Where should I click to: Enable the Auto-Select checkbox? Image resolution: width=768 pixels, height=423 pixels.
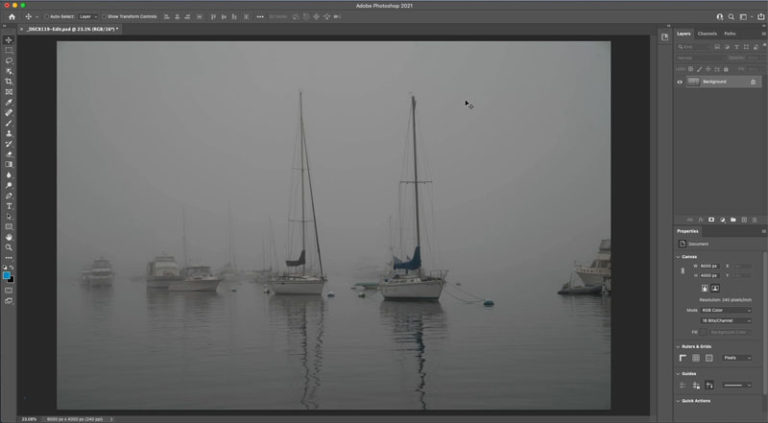click(47, 17)
